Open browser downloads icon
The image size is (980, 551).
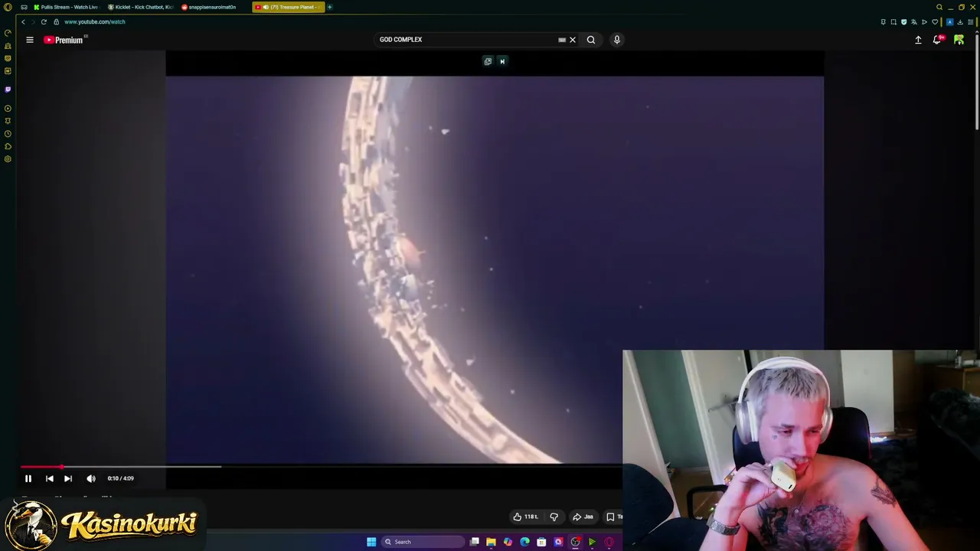(x=960, y=22)
